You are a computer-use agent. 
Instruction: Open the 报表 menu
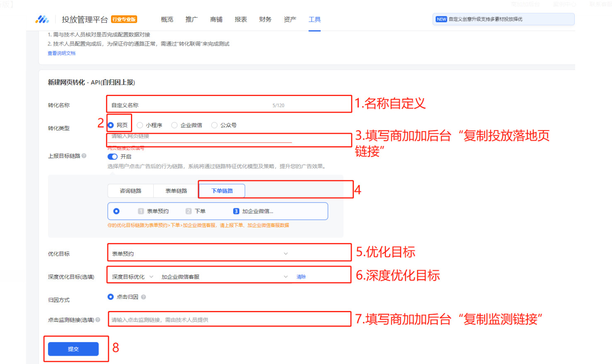coord(241,19)
